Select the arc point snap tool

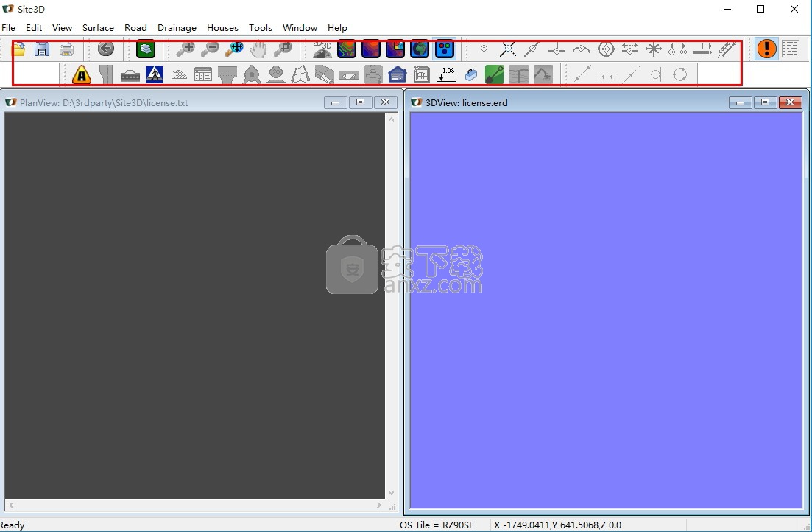581,49
